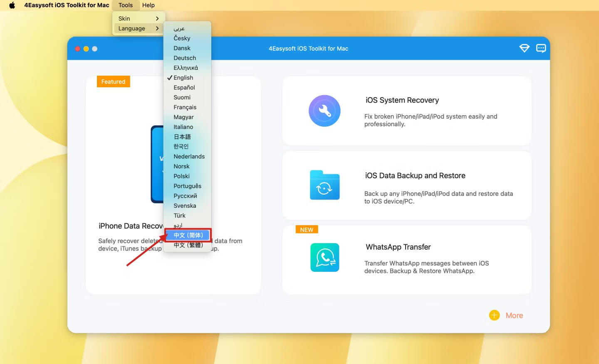Select Suomi language
Screen dimensions: 599x364
click(x=187, y=97)
